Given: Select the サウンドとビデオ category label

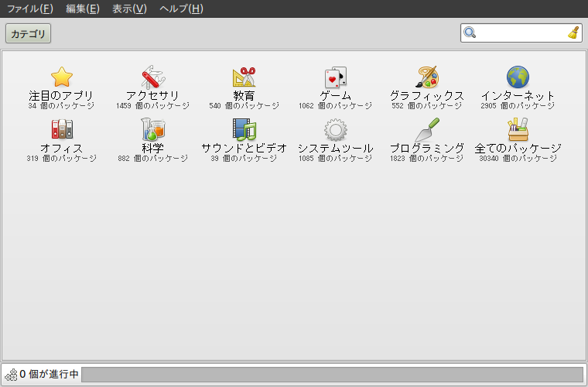Looking at the screenshot, I should (244, 148).
